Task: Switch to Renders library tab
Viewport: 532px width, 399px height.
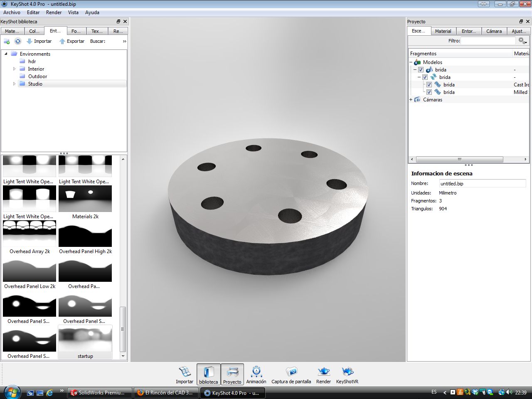Action: 118,31
